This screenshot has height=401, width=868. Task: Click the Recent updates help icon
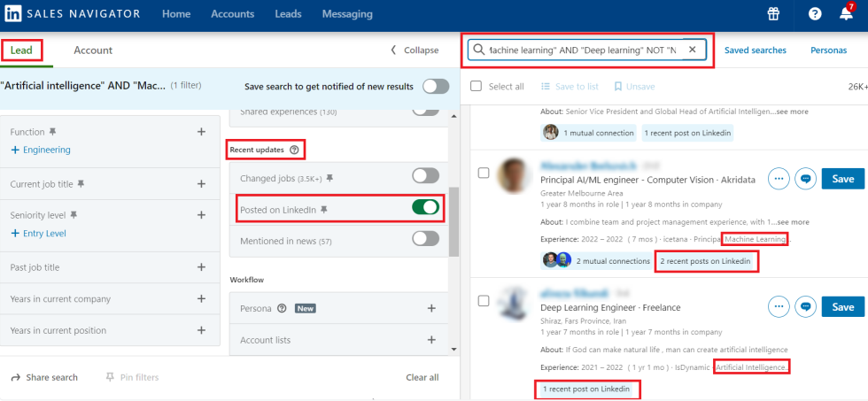click(x=294, y=150)
